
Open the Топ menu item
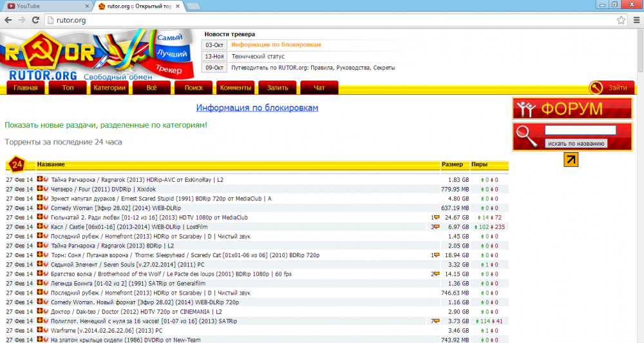tap(68, 88)
